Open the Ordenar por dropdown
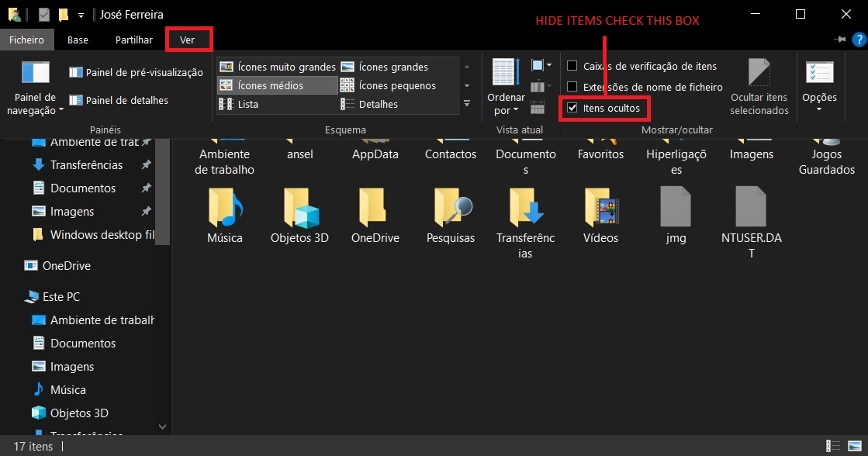 click(x=506, y=88)
